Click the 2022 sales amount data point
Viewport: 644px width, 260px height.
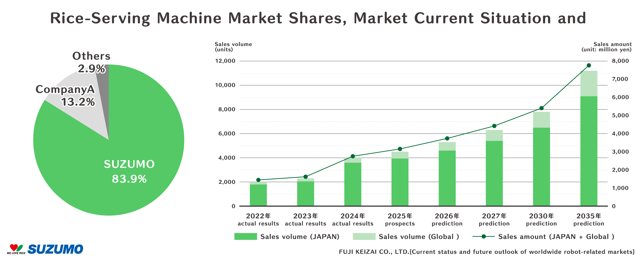(x=258, y=180)
